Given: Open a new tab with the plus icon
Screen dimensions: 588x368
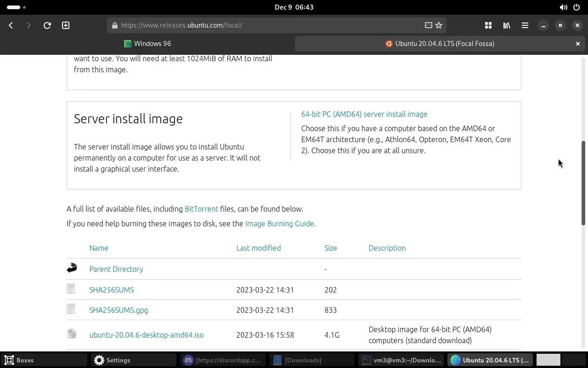Looking at the screenshot, I should tap(66, 25).
